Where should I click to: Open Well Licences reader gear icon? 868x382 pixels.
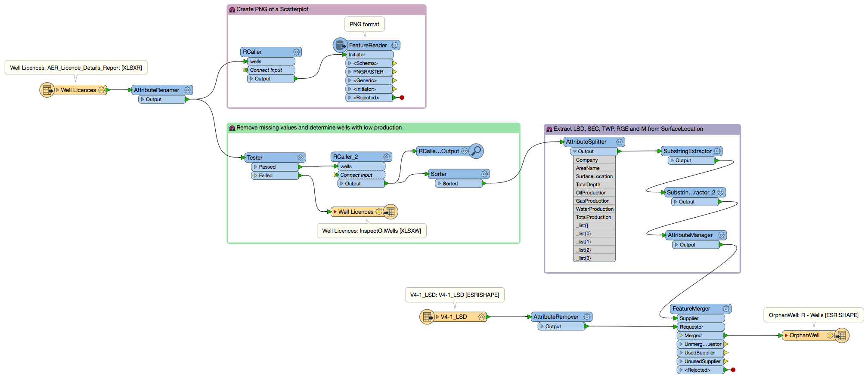pos(102,90)
